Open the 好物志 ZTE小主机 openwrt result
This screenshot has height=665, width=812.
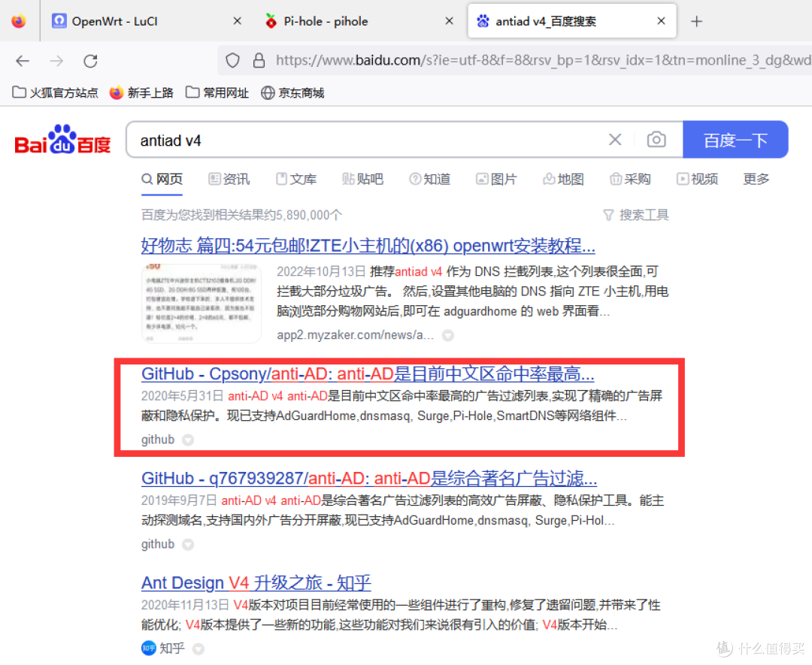point(368,246)
